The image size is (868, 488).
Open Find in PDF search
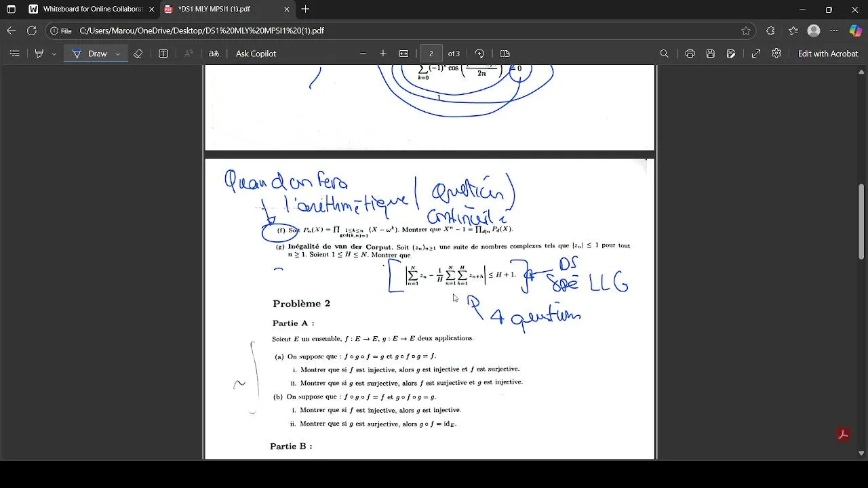pyautogui.click(x=665, y=54)
